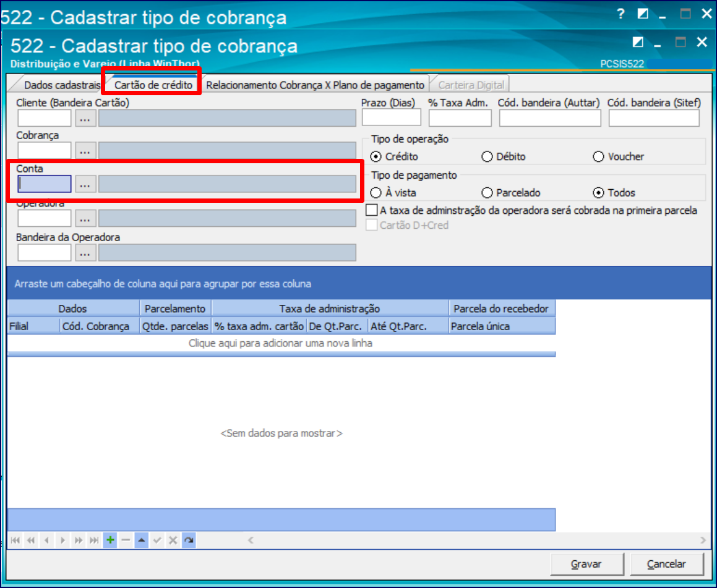The width and height of the screenshot is (717, 588).
Task: Focus the Operadora code field
Action: (45, 219)
